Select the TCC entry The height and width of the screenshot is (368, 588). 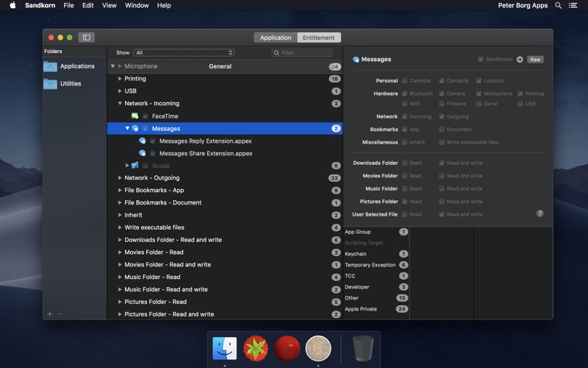click(376, 275)
